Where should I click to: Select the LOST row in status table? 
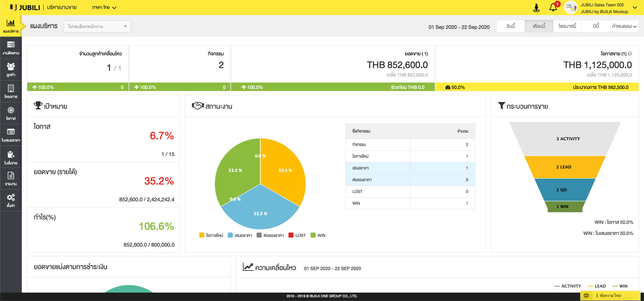click(410, 191)
